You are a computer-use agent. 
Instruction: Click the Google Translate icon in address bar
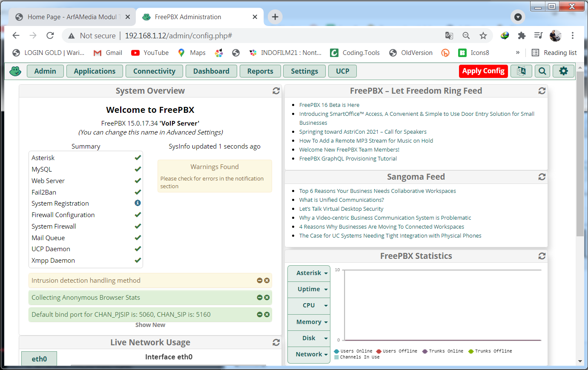[449, 36]
